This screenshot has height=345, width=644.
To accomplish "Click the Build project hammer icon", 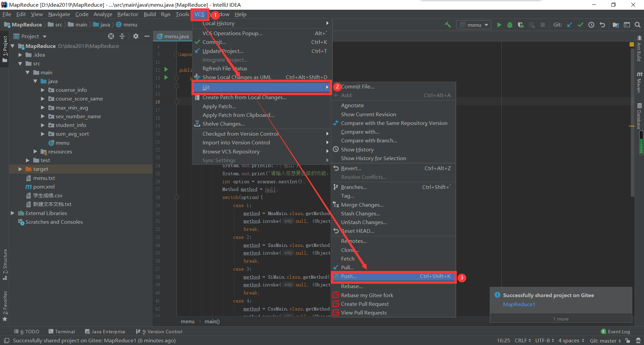I will click(448, 25).
